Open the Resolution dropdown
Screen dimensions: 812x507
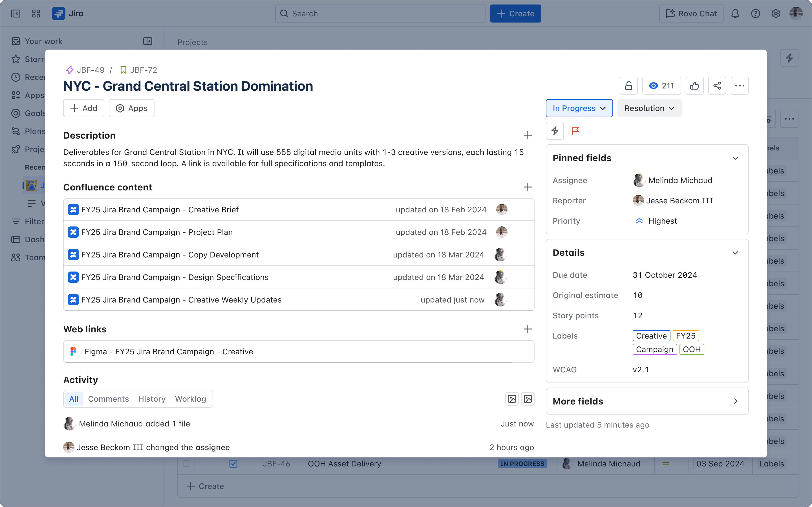[649, 108]
